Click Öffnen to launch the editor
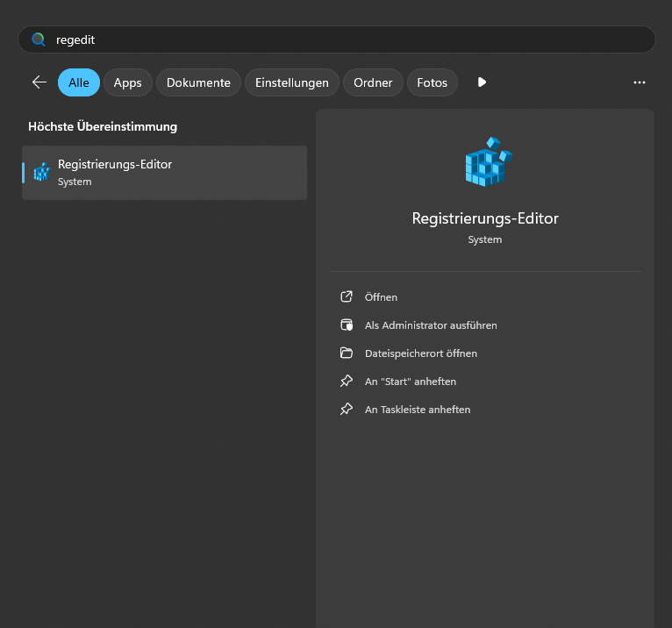672x628 pixels. tap(381, 296)
